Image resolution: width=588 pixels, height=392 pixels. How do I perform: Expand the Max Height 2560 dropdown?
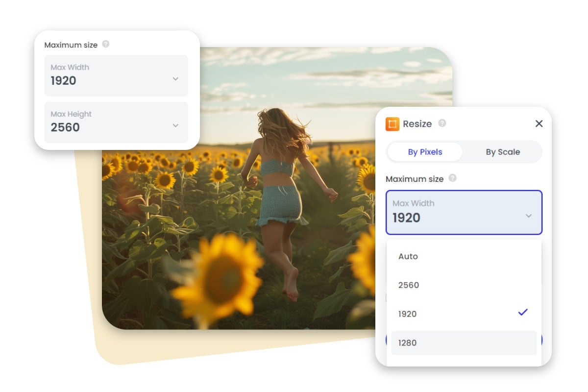[x=116, y=122]
